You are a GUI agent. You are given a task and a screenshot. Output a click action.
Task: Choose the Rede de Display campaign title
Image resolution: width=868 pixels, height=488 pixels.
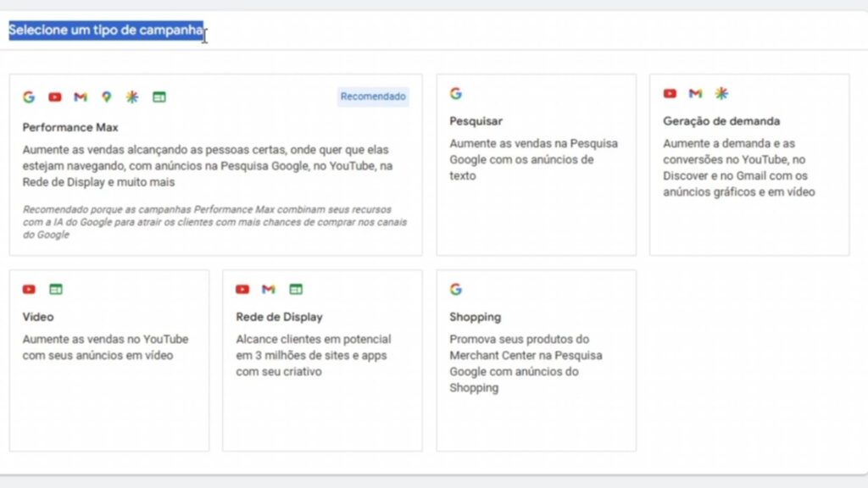(279, 317)
